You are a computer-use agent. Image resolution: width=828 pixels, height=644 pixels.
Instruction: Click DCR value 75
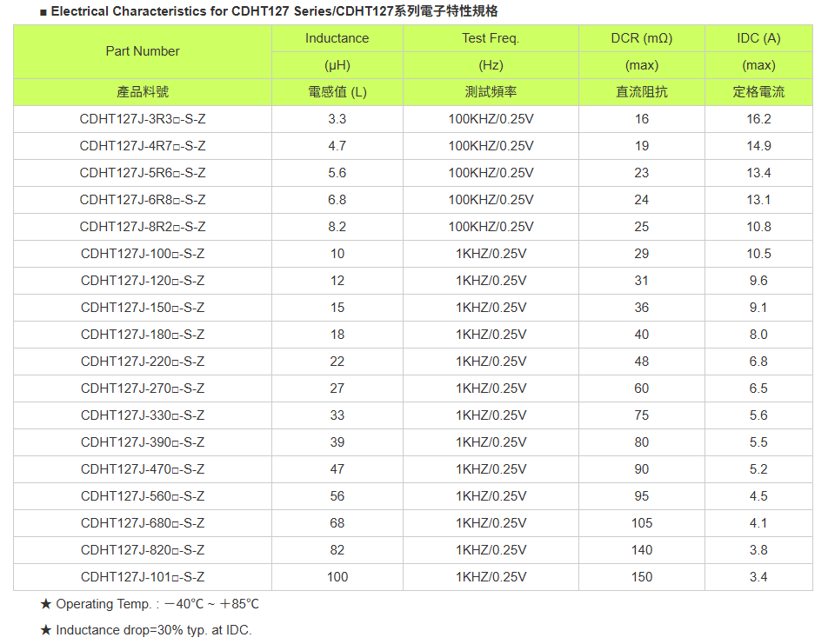coord(642,415)
